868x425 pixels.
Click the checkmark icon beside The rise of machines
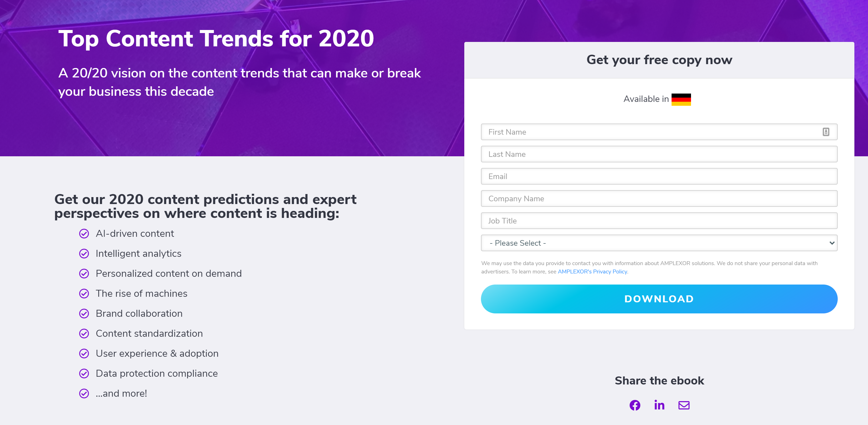(x=84, y=294)
